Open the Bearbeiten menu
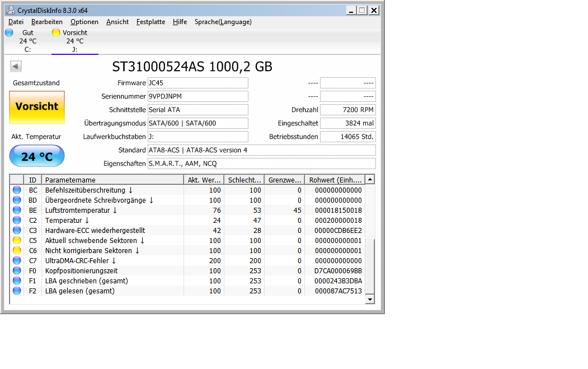Image resolution: width=588 pixels, height=369 pixels. pyautogui.click(x=47, y=22)
